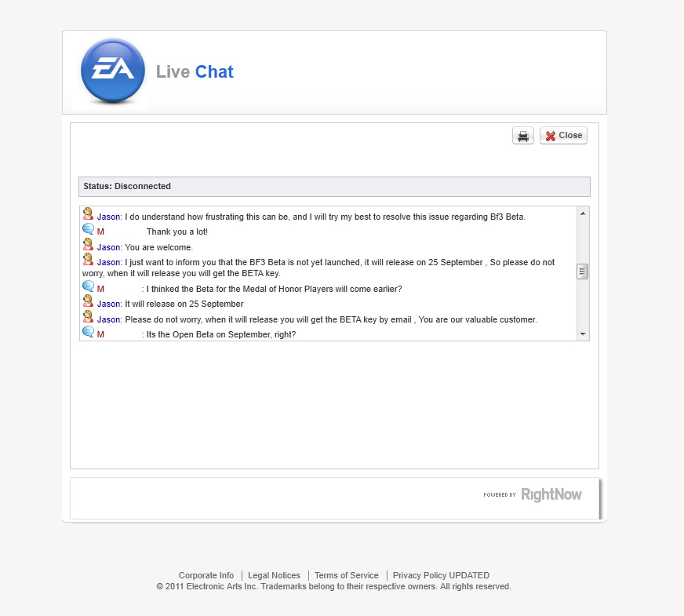Open Privacy Policy UPDATED link
This screenshot has width=684, height=616.
(x=441, y=575)
